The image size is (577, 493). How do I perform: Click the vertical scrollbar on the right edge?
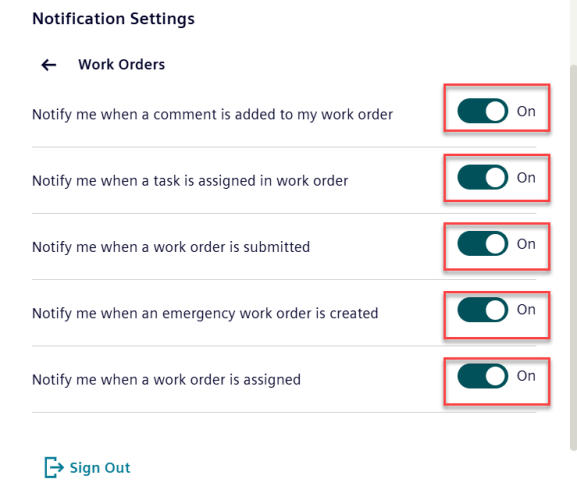pos(573,258)
